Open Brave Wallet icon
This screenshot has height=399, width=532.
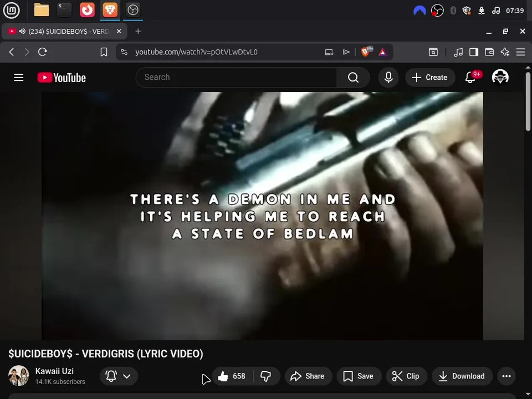tap(489, 52)
